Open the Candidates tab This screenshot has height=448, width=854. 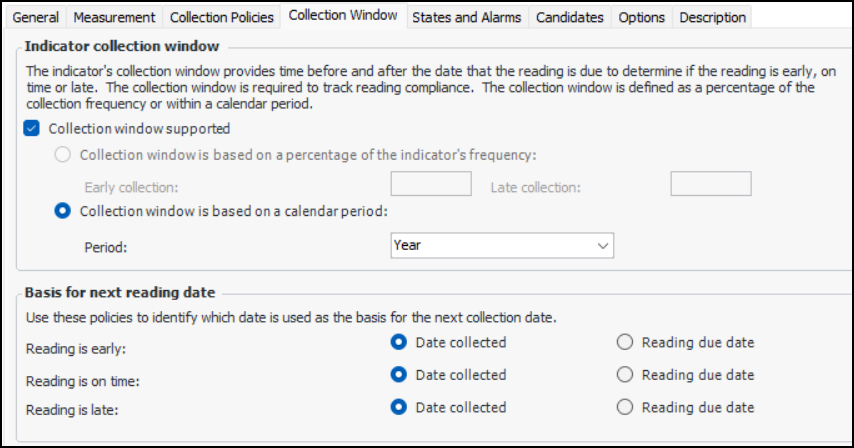pyautogui.click(x=569, y=17)
